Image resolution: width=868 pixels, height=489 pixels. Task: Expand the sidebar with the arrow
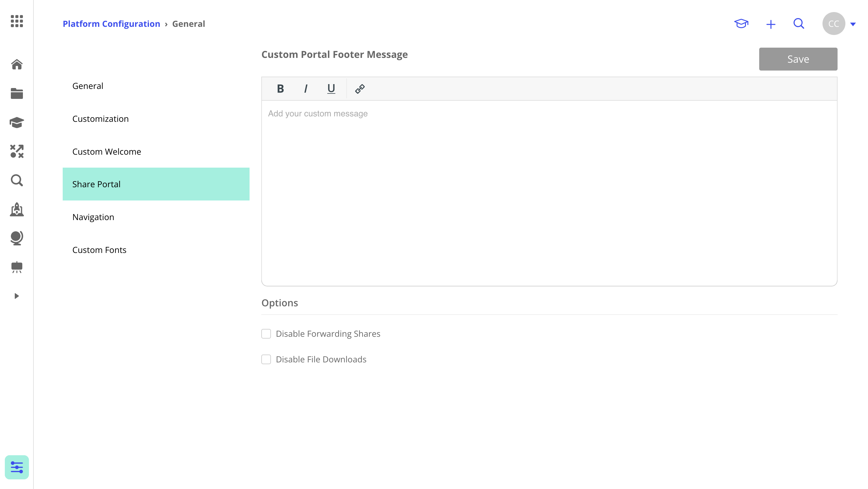pos(17,296)
